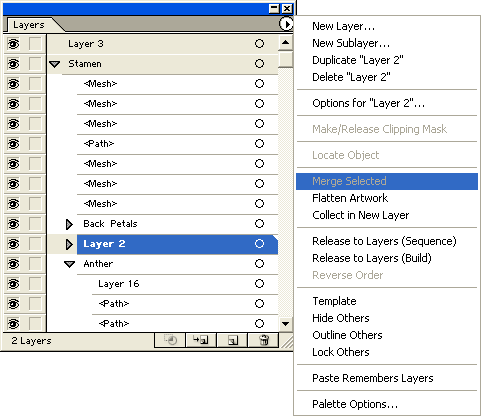This screenshot has height=416, width=481.
Task: Close the Layers palette window
Action: tap(287, 8)
